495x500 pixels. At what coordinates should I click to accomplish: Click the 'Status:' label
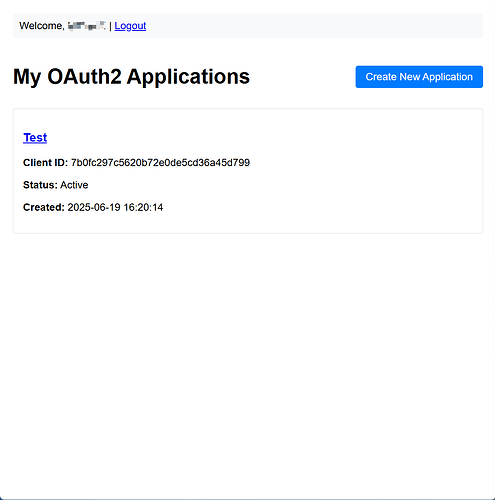click(40, 185)
